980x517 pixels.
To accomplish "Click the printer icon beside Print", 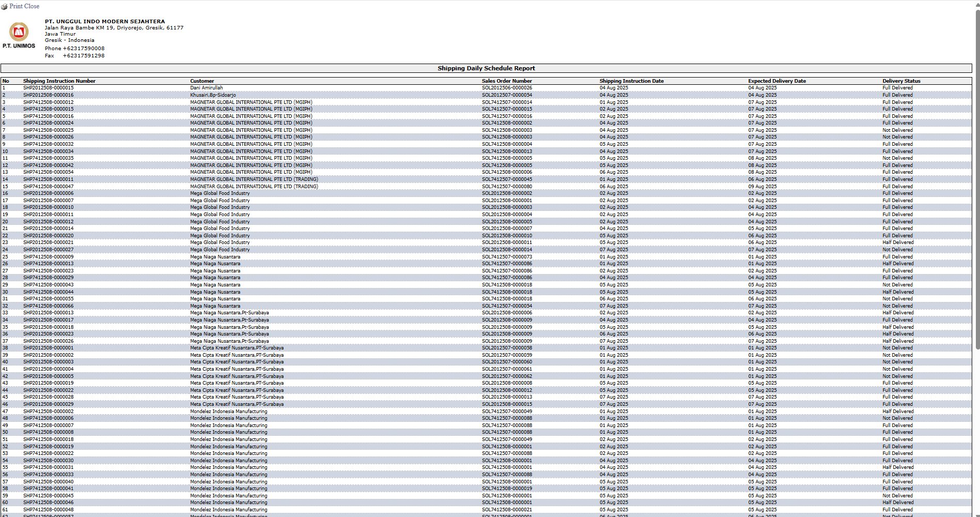I will (x=4, y=7).
